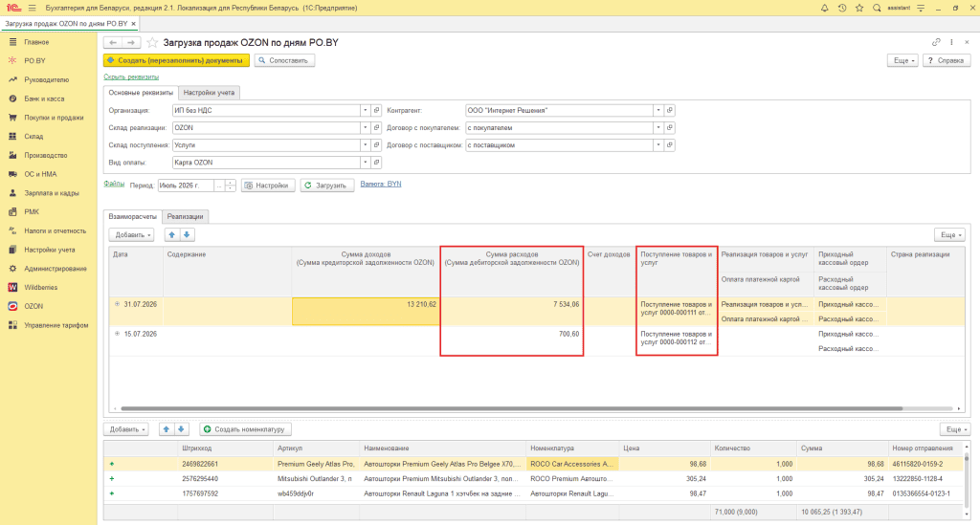The image size is (980, 525).
Task: Click Создать номенклатуру button
Action: click(x=246, y=429)
